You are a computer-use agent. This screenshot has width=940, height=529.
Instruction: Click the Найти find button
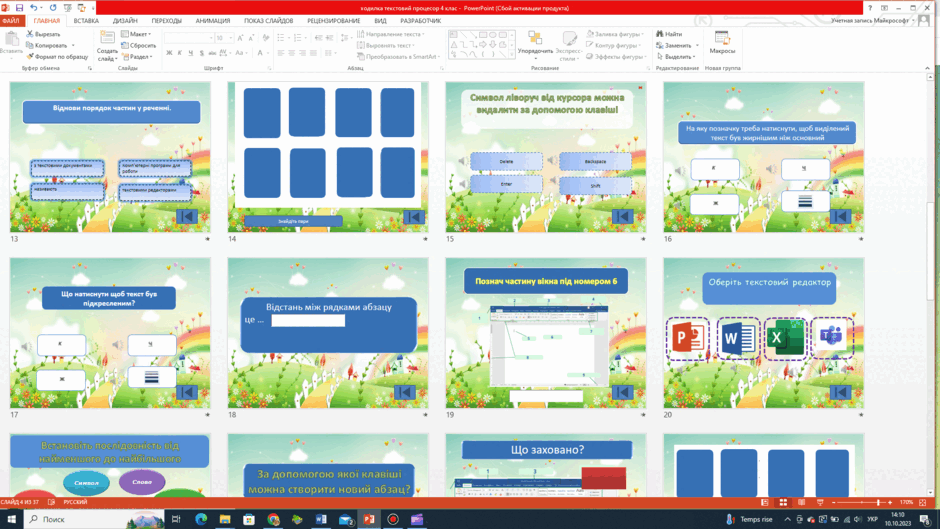point(669,34)
